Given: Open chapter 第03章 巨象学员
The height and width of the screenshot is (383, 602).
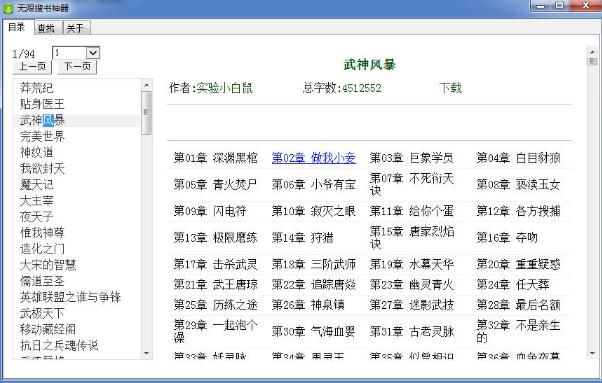Looking at the screenshot, I should 412,158.
